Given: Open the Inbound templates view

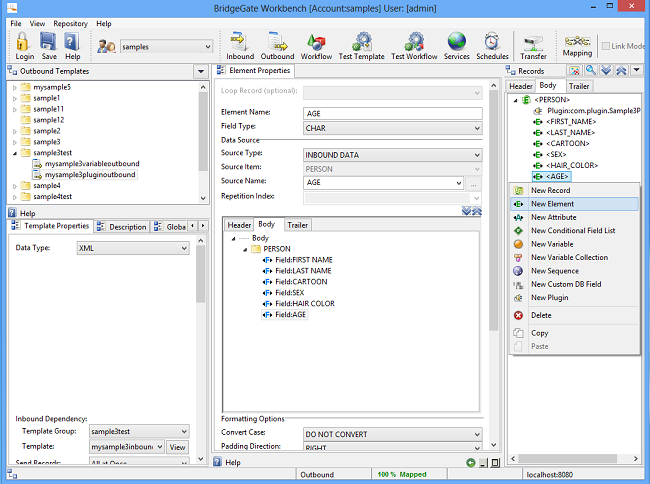Looking at the screenshot, I should pyautogui.click(x=240, y=46).
